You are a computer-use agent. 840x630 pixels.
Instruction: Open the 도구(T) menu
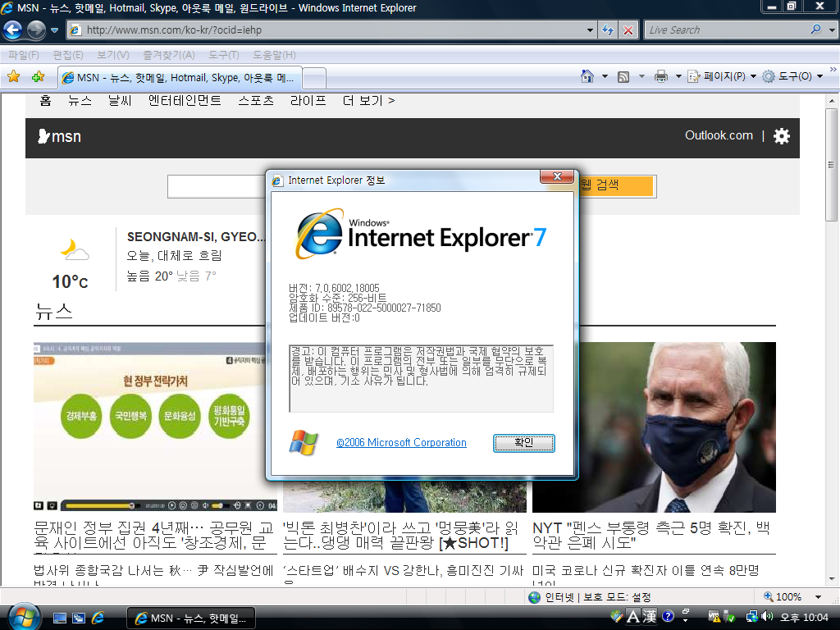223,55
